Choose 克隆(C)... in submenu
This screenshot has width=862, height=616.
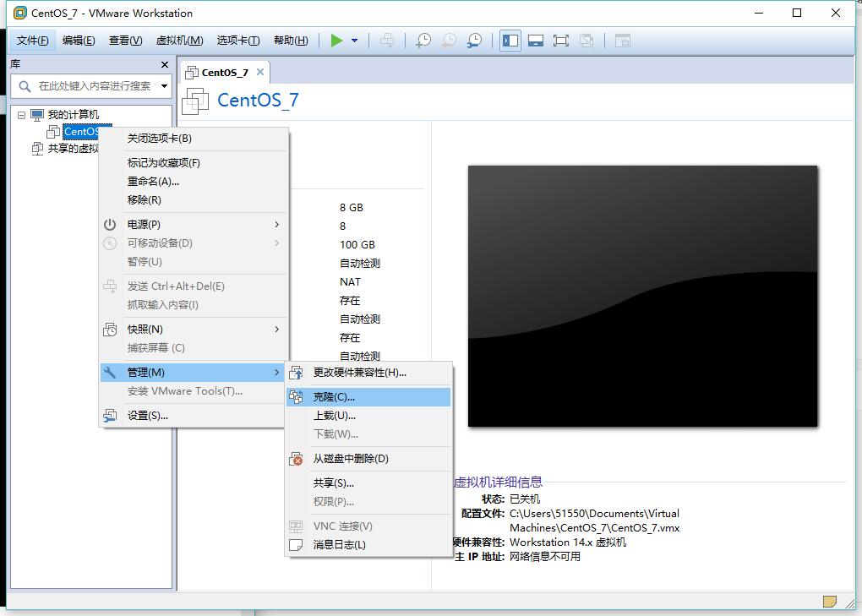[368, 397]
